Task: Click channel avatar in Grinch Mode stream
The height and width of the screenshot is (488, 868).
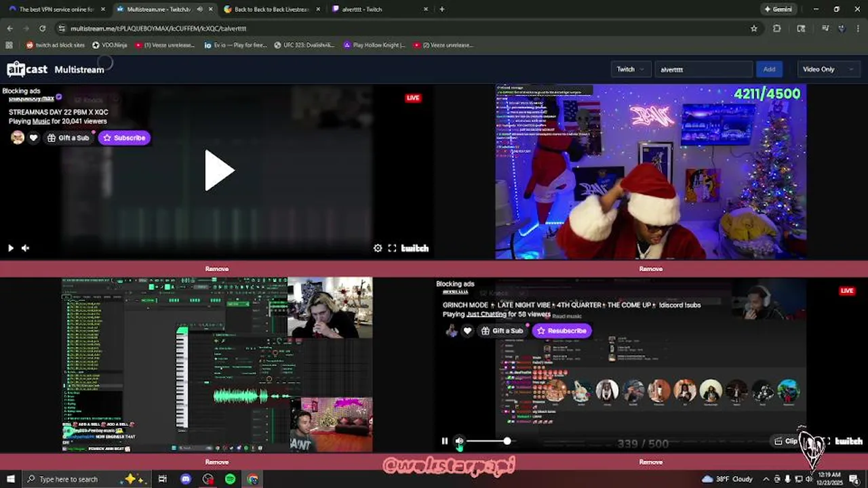Action: coord(452,331)
